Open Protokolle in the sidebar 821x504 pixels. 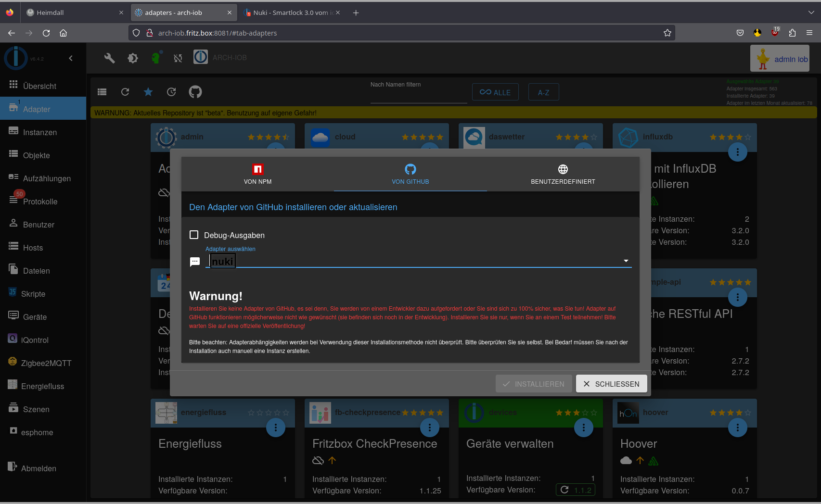point(43,201)
